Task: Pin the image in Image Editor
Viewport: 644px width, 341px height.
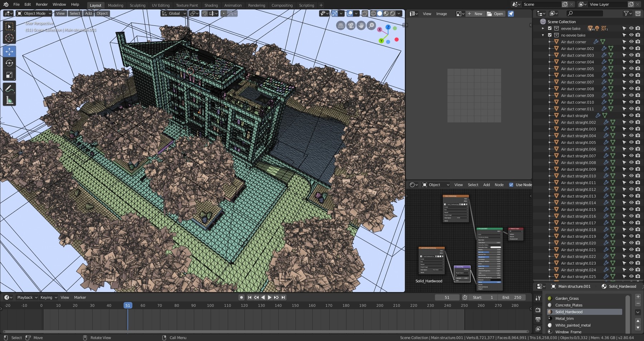Action: (511, 14)
